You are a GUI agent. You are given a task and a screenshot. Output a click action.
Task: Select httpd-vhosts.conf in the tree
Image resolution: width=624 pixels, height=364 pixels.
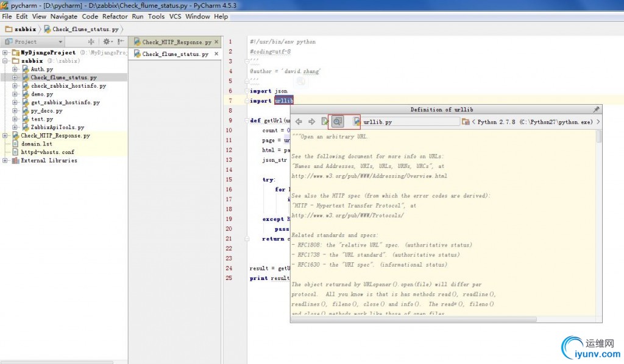coord(48,152)
